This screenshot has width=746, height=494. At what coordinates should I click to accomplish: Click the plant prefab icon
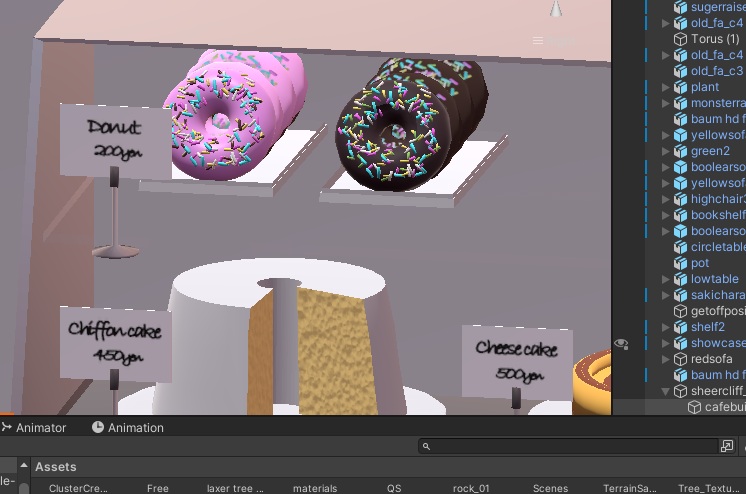[x=680, y=87]
